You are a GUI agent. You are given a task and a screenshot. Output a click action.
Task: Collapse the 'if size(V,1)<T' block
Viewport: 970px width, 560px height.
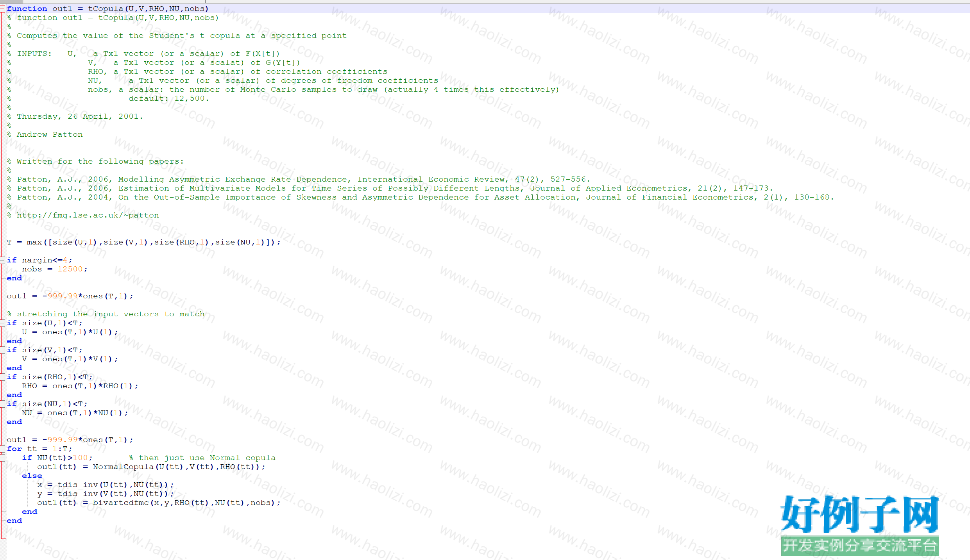[x=2, y=350]
